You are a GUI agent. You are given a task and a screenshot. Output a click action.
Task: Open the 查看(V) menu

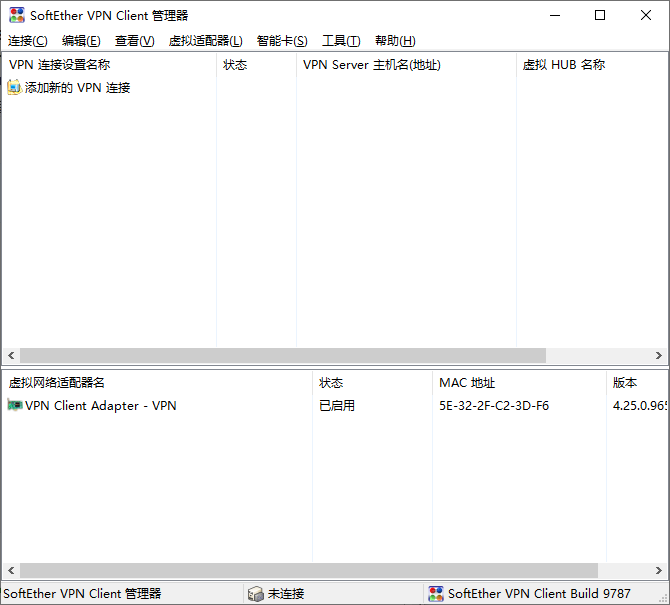135,41
